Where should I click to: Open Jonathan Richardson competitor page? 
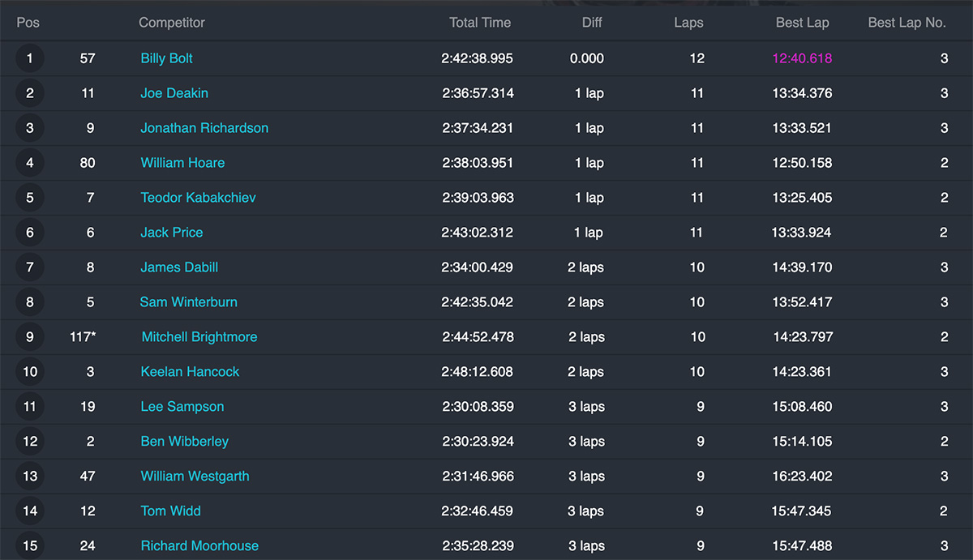pos(204,128)
